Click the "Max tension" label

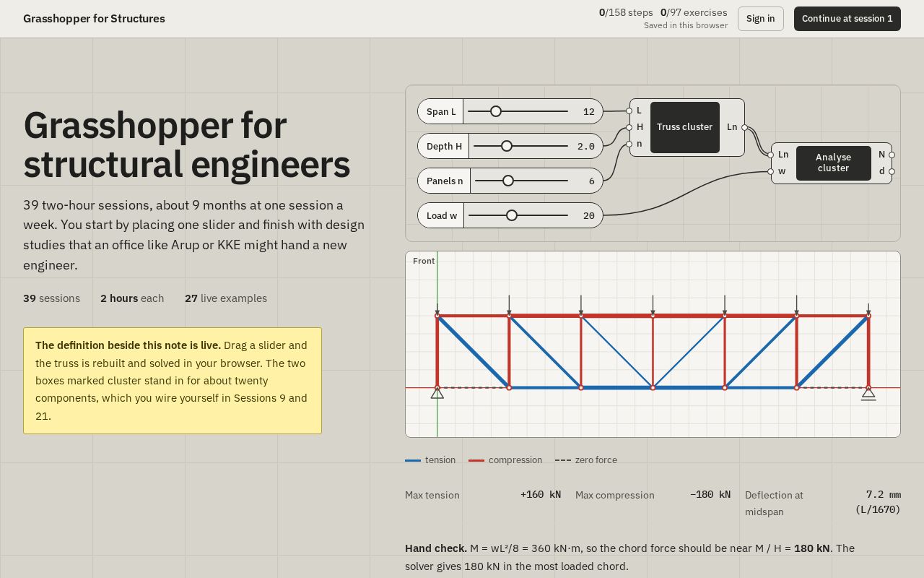coord(432,495)
